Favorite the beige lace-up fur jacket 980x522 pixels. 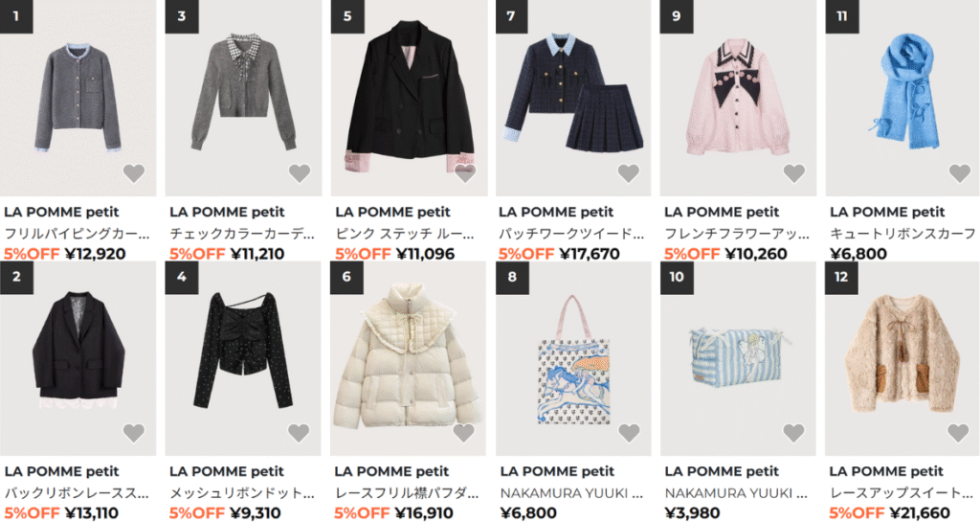pyautogui.click(x=958, y=433)
